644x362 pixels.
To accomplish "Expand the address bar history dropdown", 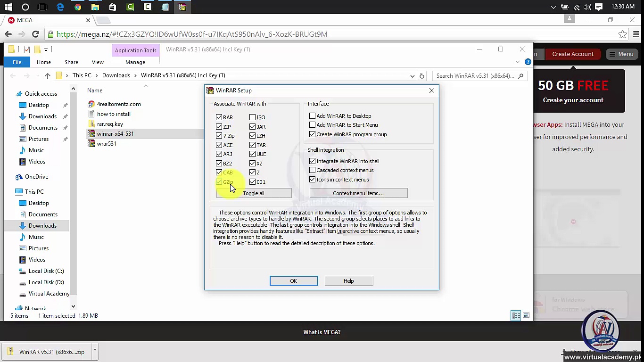I will pos(412,76).
